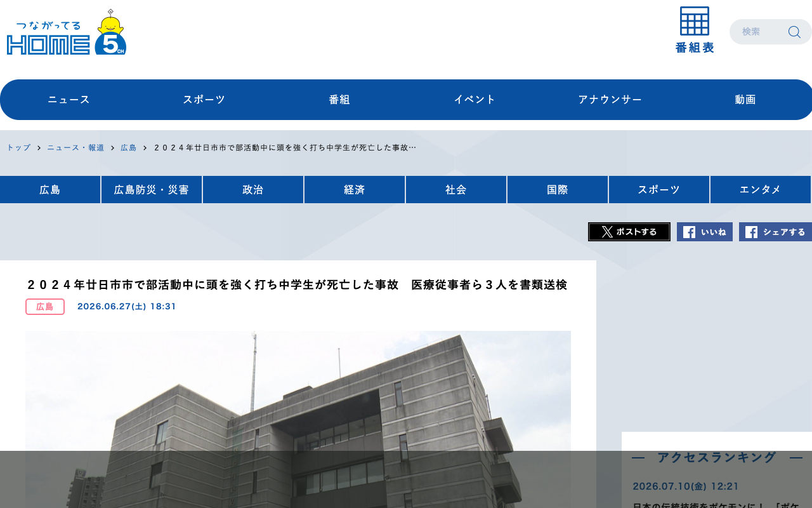
Task: Click the article building photo
Action: point(298,419)
